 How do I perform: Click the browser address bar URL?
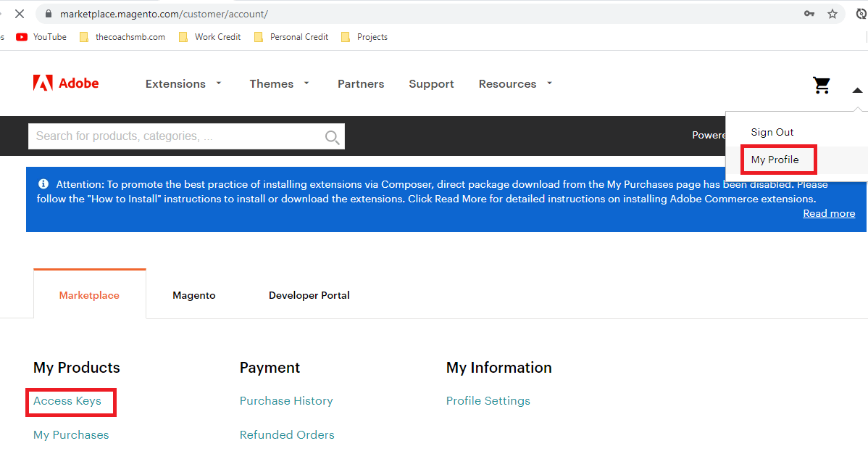click(164, 14)
